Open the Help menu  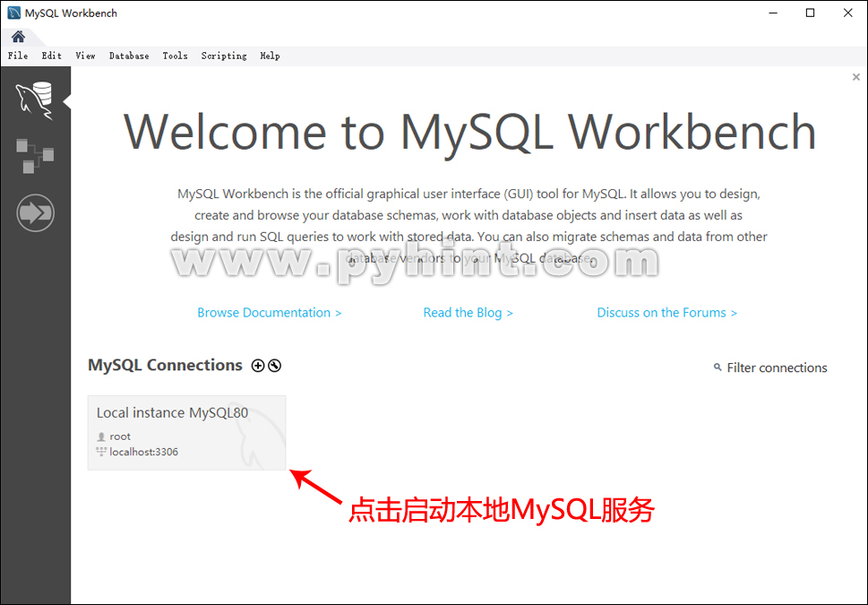271,56
